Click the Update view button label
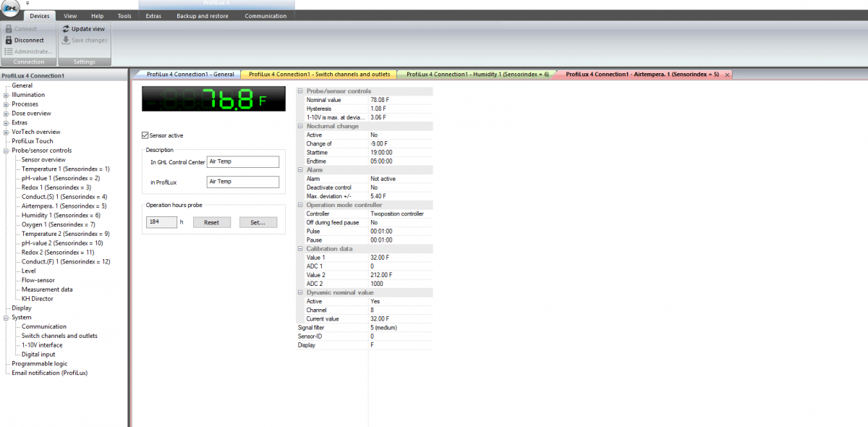 [x=88, y=29]
